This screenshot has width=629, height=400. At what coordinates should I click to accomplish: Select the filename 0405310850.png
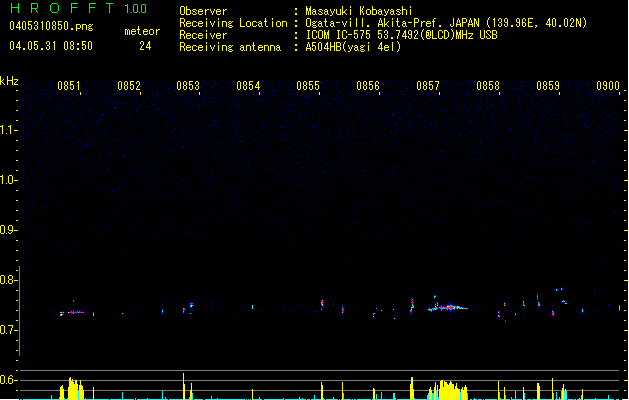coord(51,26)
